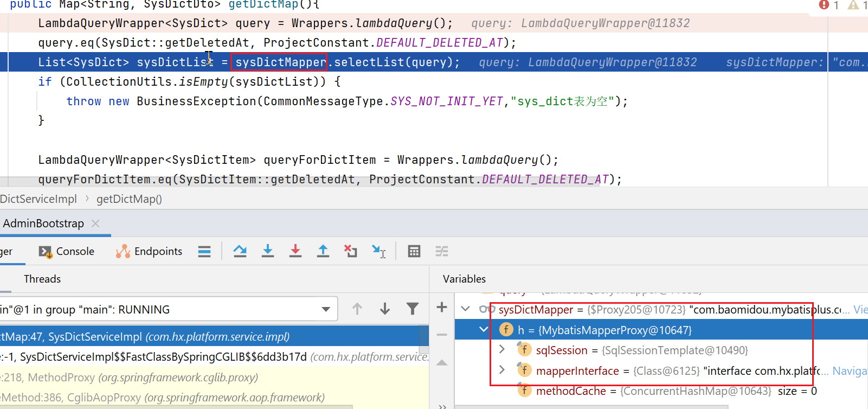Click the Drop Frame icon

click(x=351, y=251)
